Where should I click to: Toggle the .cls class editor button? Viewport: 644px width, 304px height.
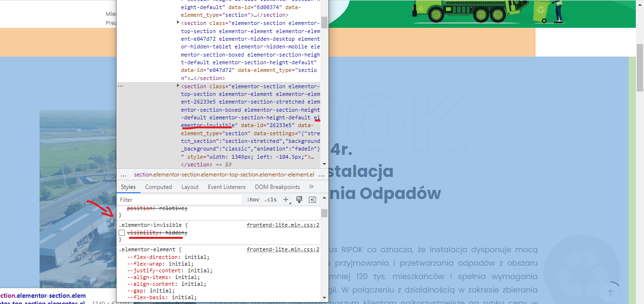[271, 199]
